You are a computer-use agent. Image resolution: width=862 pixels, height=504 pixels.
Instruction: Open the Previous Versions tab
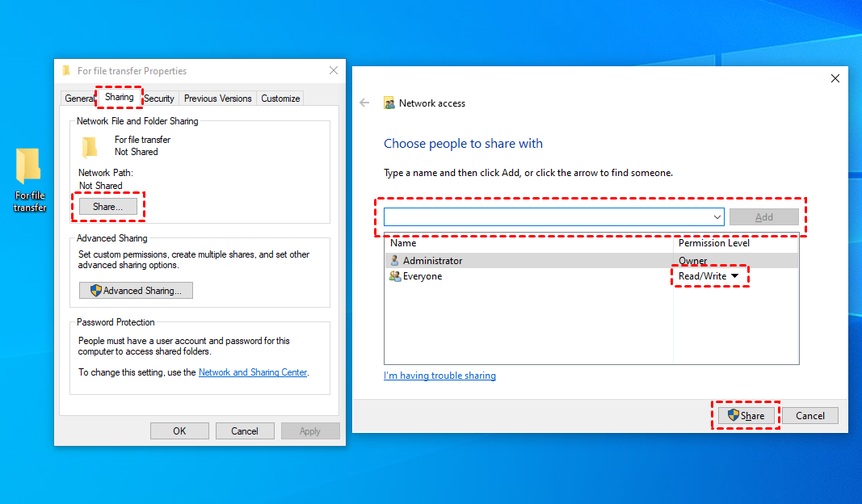pyautogui.click(x=217, y=98)
